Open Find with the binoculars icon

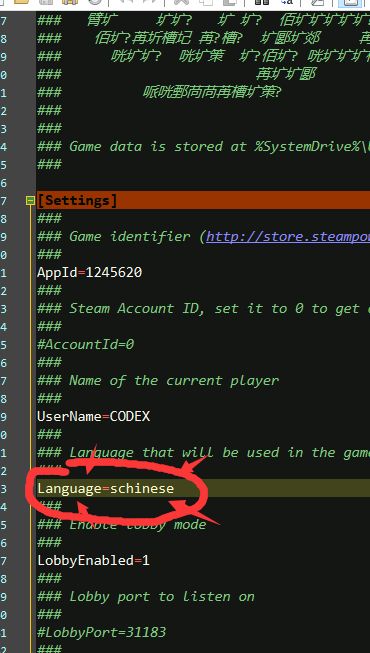(x=262, y=2)
